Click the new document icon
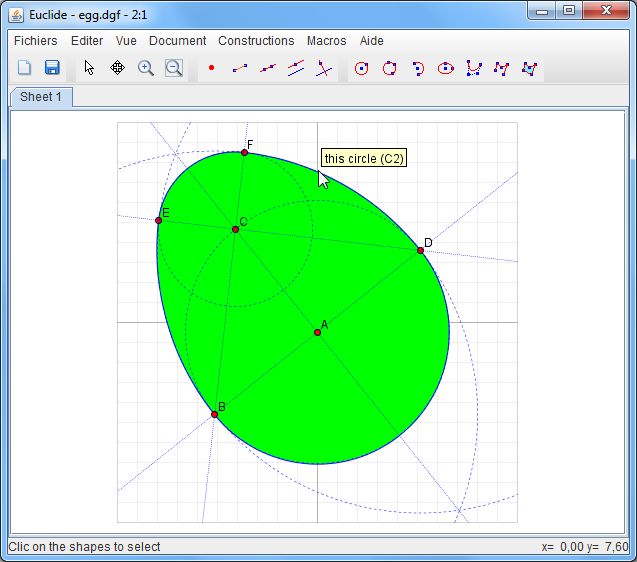Viewport: 637px width, 562px height. 25,68
